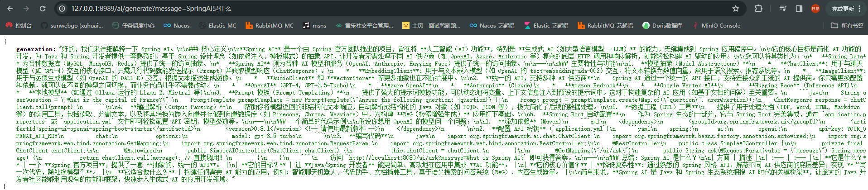Screen dimensions: 868x190
Task: Open the media control playlist icon
Action: (x=783, y=9)
